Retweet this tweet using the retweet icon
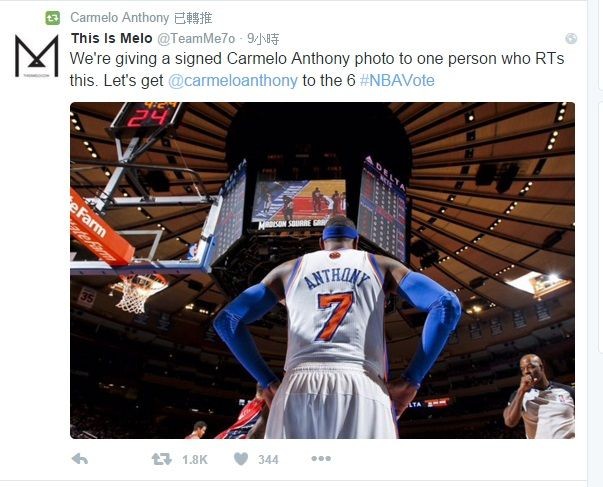Image resolution: width=603 pixels, height=487 pixels. click(x=162, y=459)
